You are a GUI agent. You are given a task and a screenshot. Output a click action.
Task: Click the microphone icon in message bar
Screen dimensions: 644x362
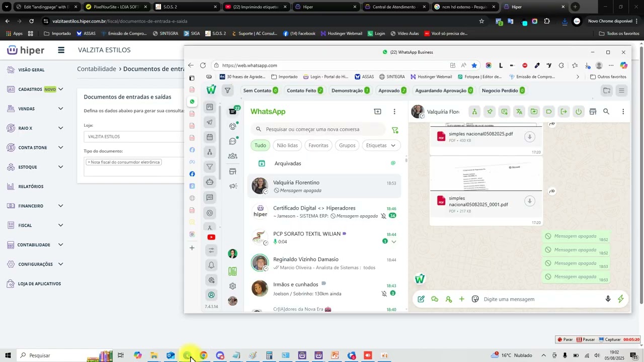click(x=608, y=299)
